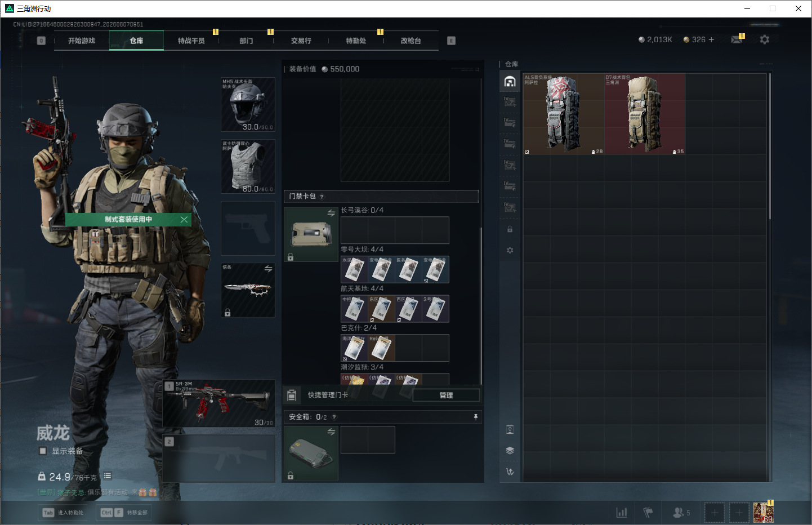
Task: Click the stacked layers icon in sidebar
Action: [510, 451]
